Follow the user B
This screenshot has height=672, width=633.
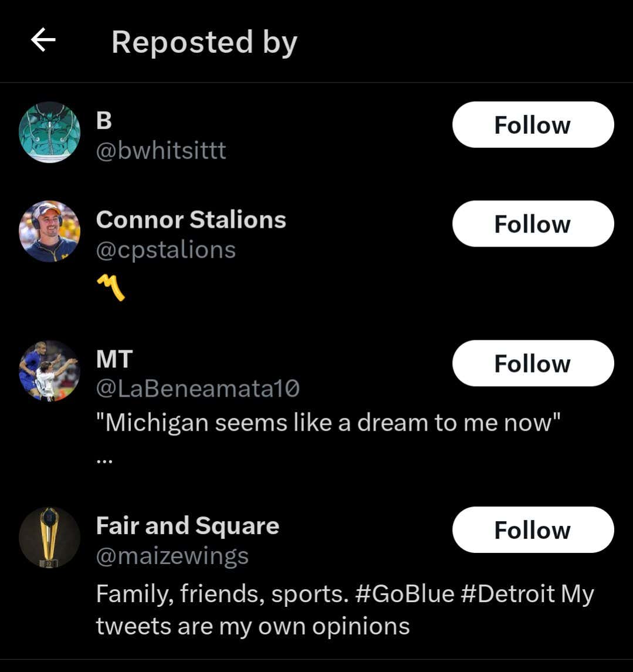(x=533, y=124)
